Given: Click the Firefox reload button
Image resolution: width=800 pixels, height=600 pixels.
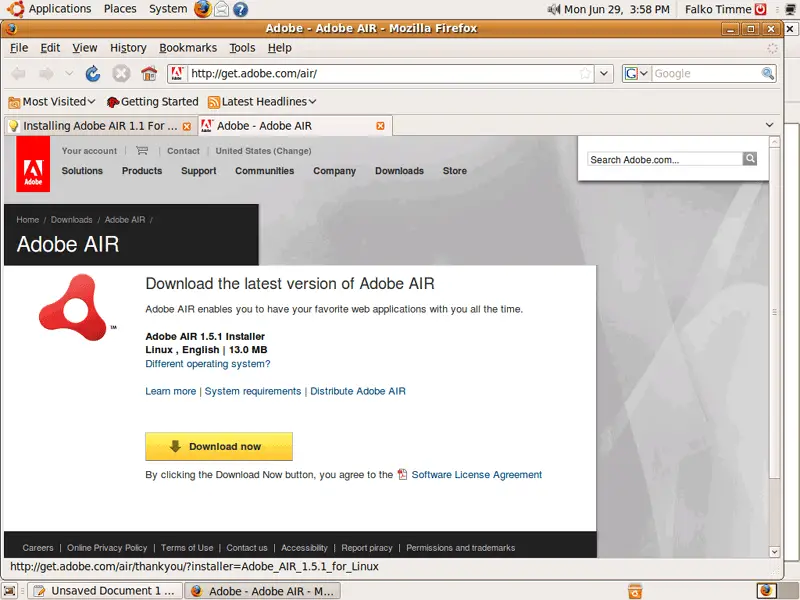Looking at the screenshot, I should pyautogui.click(x=93, y=74).
